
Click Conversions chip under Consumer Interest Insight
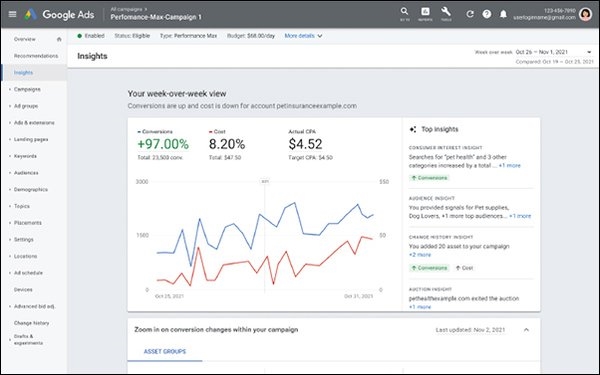(x=429, y=178)
